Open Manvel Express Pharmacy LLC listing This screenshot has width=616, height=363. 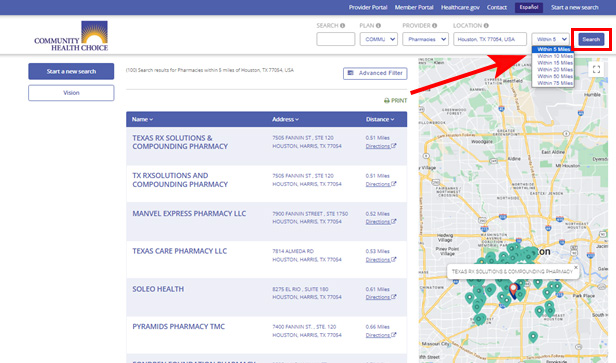pos(189,214)
